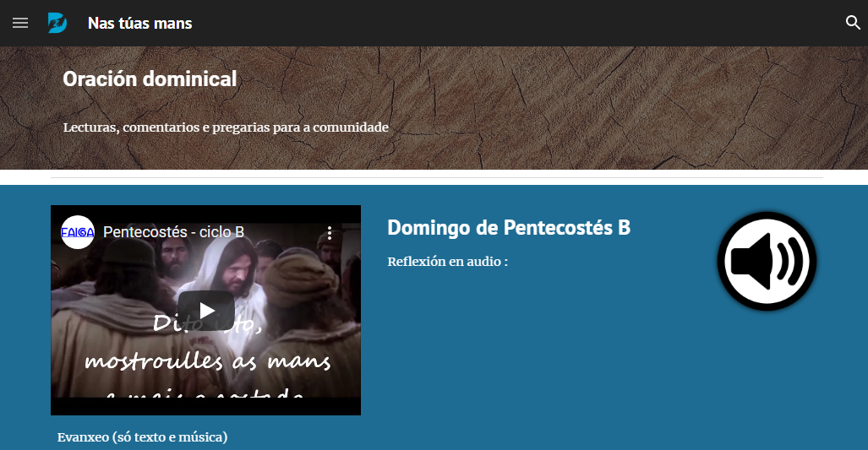Open the search magnifier icon
868x450 pixels.
click(x=853, y=23)
